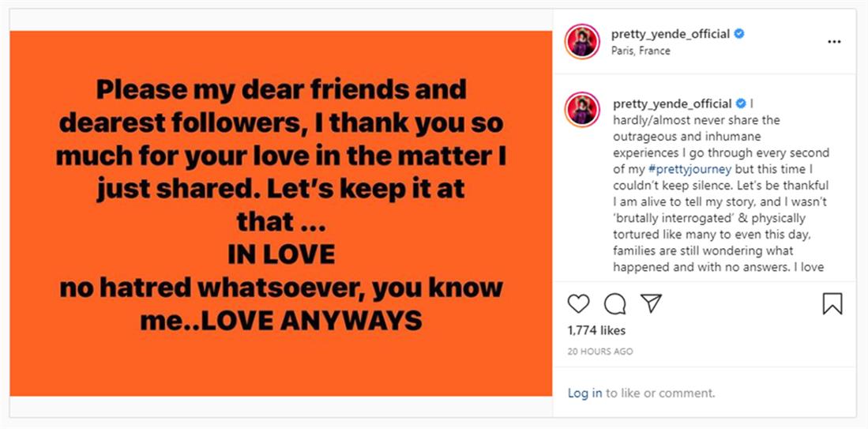Open the three-dot more options menu

(834, 42)
